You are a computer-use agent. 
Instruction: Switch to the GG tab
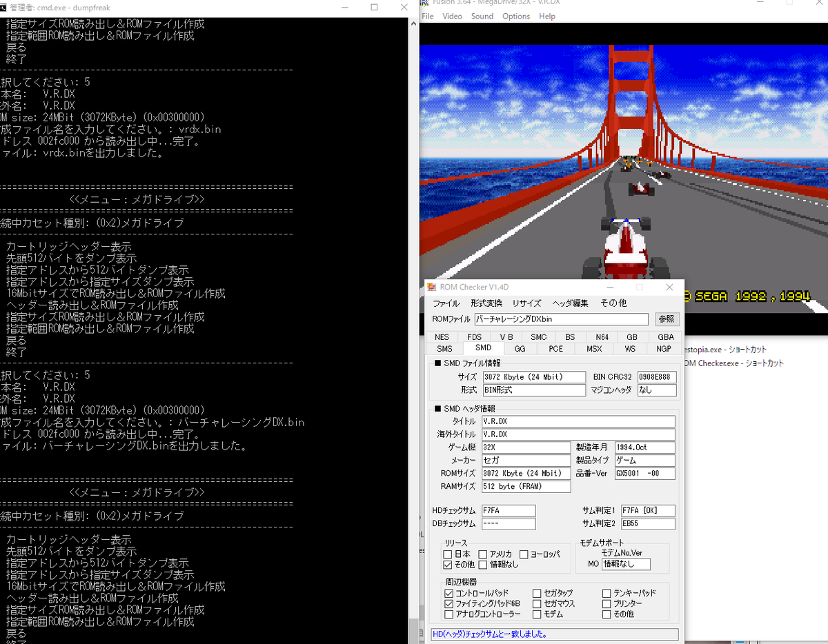[x=520, y=349]
